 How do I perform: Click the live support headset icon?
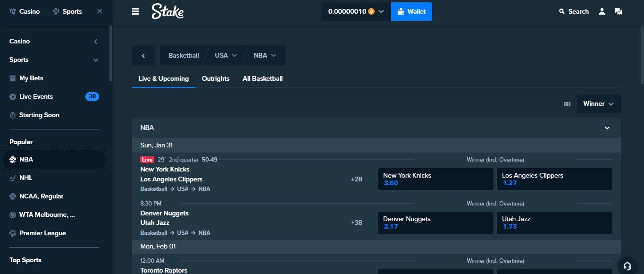[x=627, y=266]
